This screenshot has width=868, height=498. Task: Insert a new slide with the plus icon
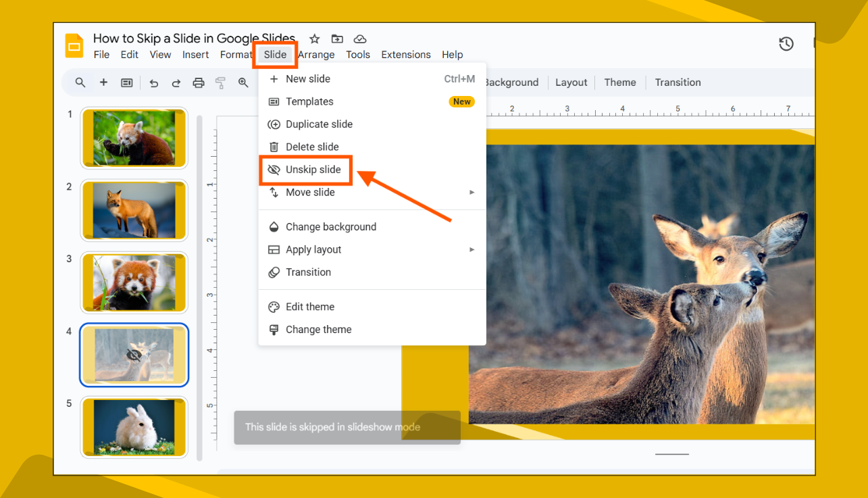[103, 82]
